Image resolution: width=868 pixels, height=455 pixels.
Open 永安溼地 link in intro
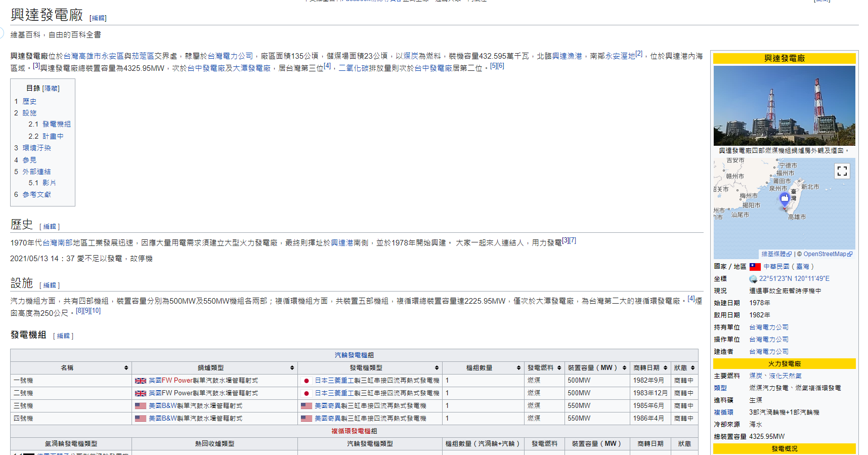[620, 56]
